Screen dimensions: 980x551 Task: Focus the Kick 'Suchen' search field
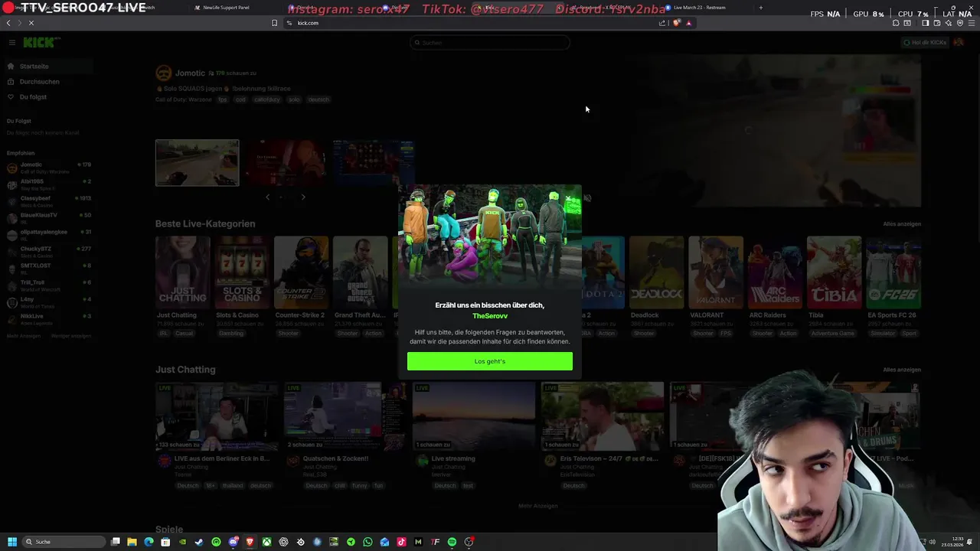coord(490,43)
